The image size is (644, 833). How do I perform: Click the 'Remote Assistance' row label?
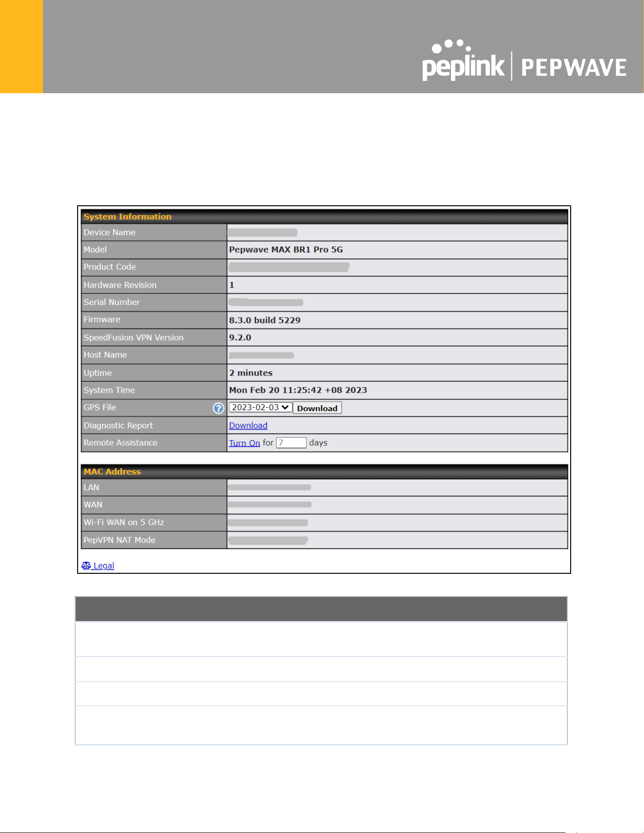(121, 443)
